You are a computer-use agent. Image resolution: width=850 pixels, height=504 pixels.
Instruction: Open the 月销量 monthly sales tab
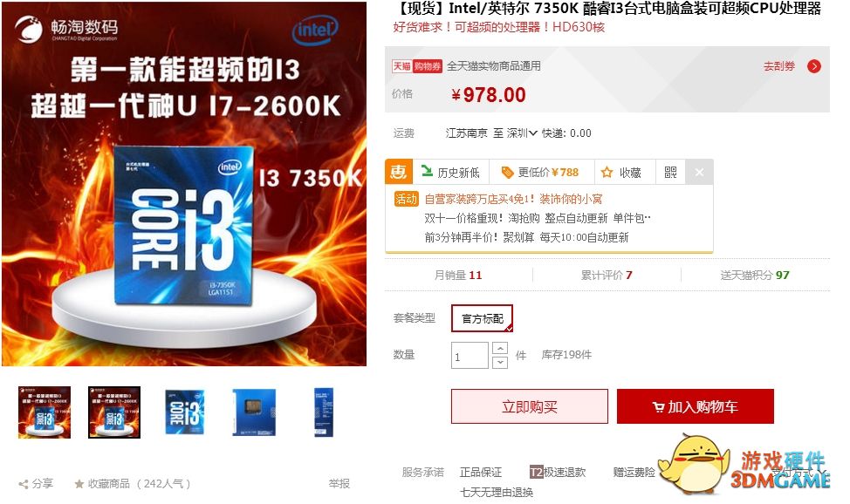click(457, 276)
